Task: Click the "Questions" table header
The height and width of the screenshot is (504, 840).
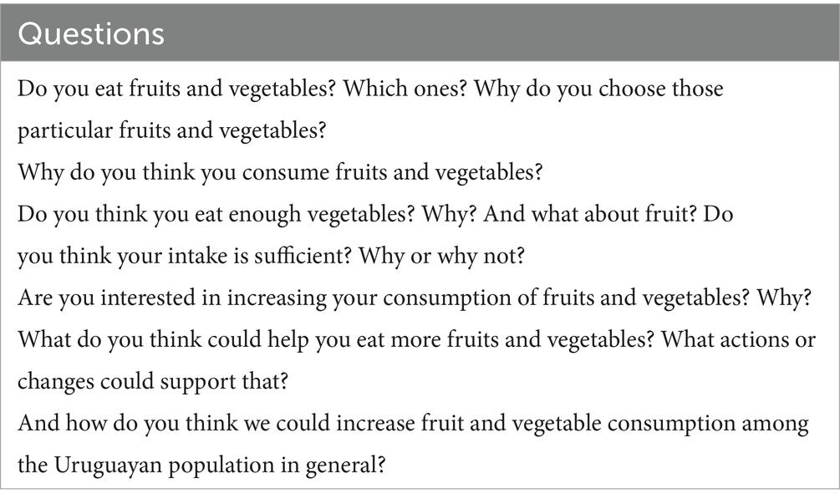Action: [91, 33]
